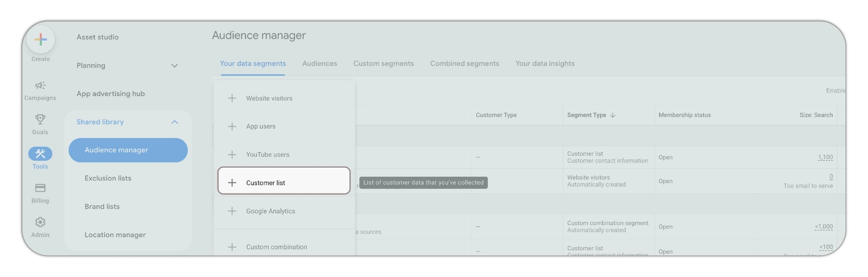Select the Tools wrench icon
This screenshot has height=277, width=868.
[x=40, y=154]
